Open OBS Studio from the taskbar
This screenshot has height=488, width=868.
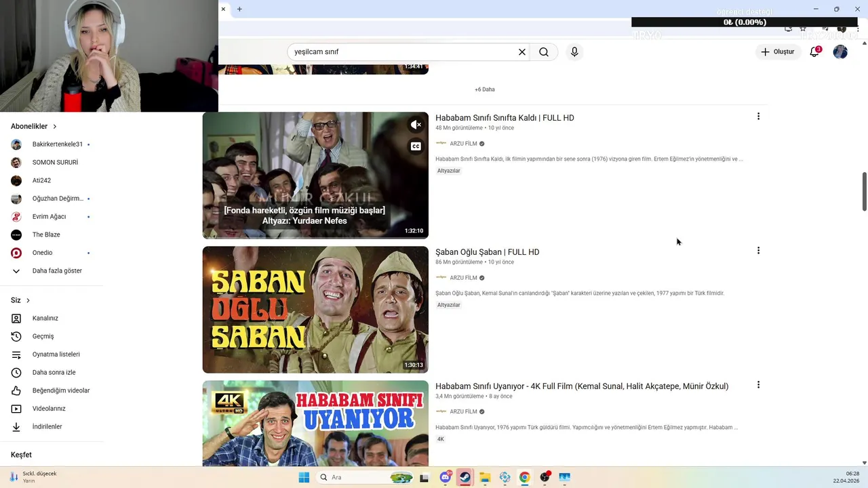[545, 477]
